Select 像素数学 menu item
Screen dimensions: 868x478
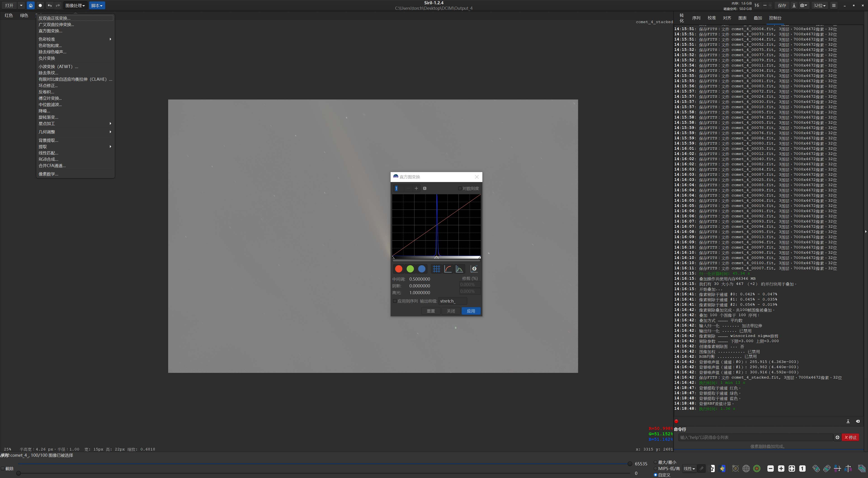[x=75, y=174]
